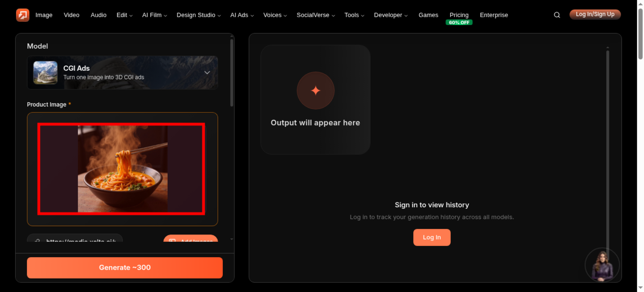
Task: Open the Audio nav item
Action: pyautogui.click(x=99, y=15)
